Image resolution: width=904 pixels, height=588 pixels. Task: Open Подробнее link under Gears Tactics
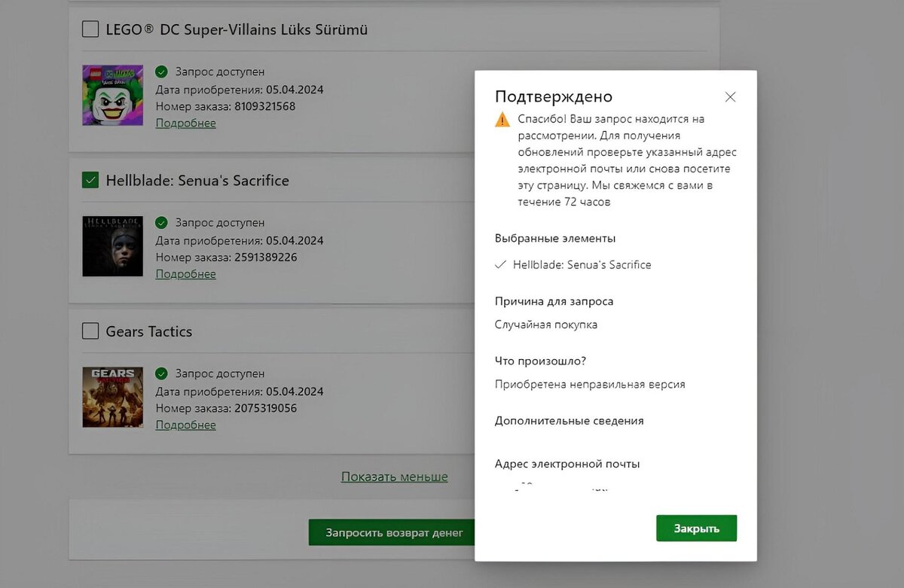click(x=185, y=425)
